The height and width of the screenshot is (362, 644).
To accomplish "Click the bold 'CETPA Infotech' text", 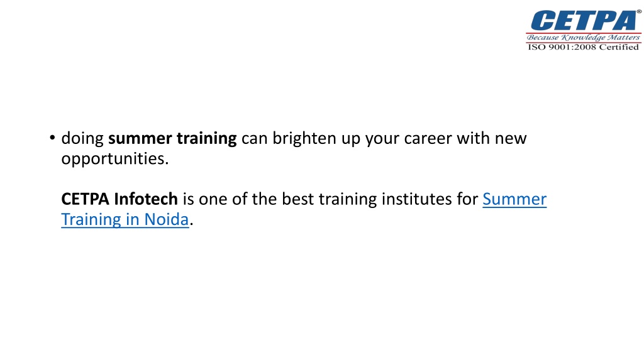I will (x=119, y=199).
